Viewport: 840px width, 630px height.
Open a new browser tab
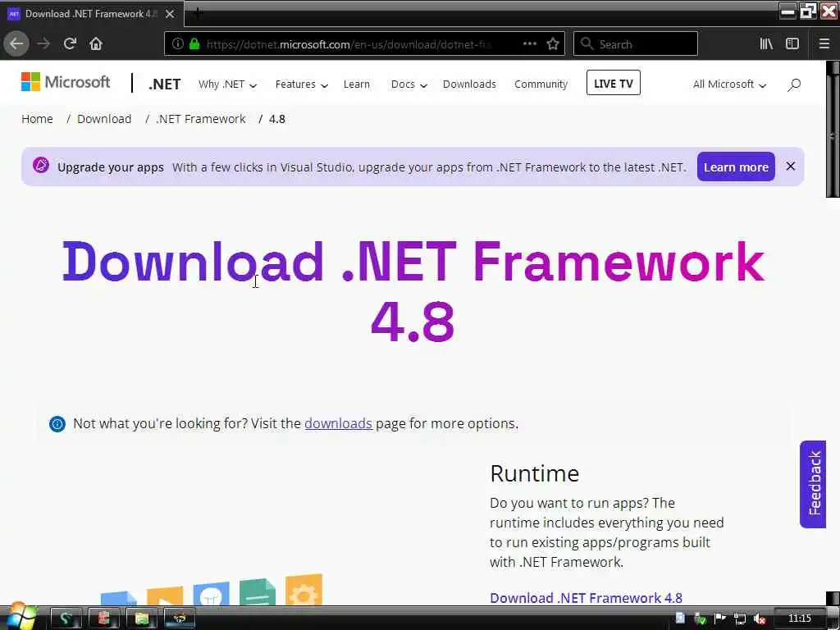[x=197, y=12]
